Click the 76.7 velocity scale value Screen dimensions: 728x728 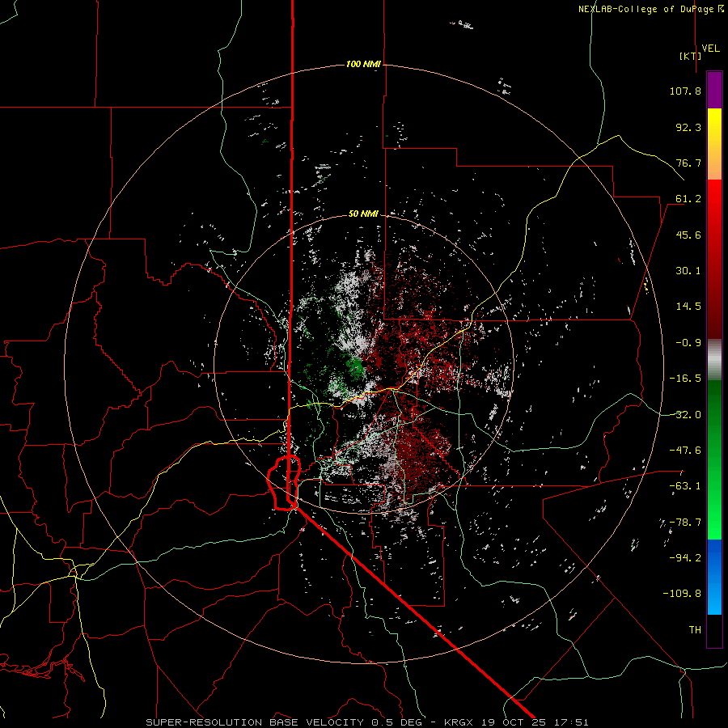(688, 163)
